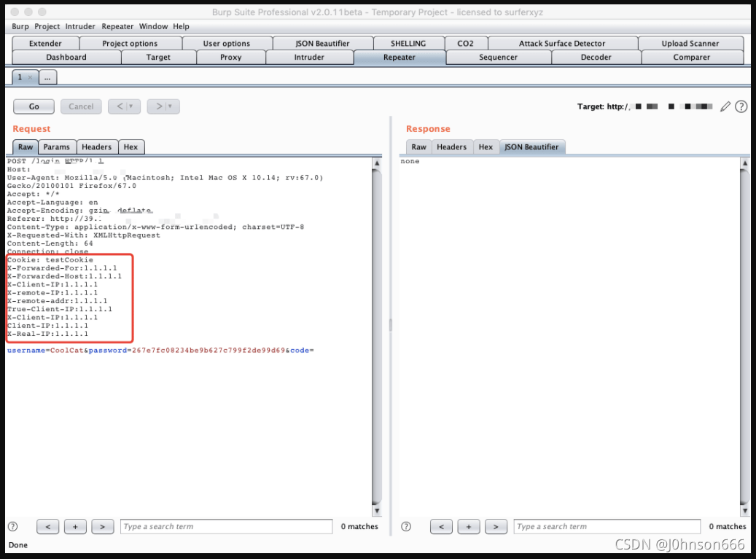Go to previous request history with back arrow
Screen dimensions: 756x559
(125, 106)
